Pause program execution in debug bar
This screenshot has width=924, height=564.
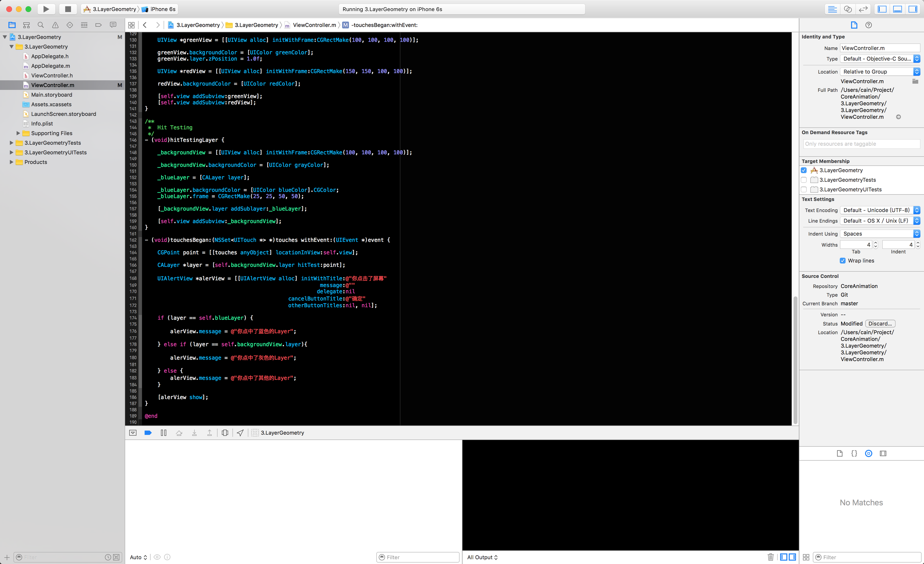pos(163,432)
